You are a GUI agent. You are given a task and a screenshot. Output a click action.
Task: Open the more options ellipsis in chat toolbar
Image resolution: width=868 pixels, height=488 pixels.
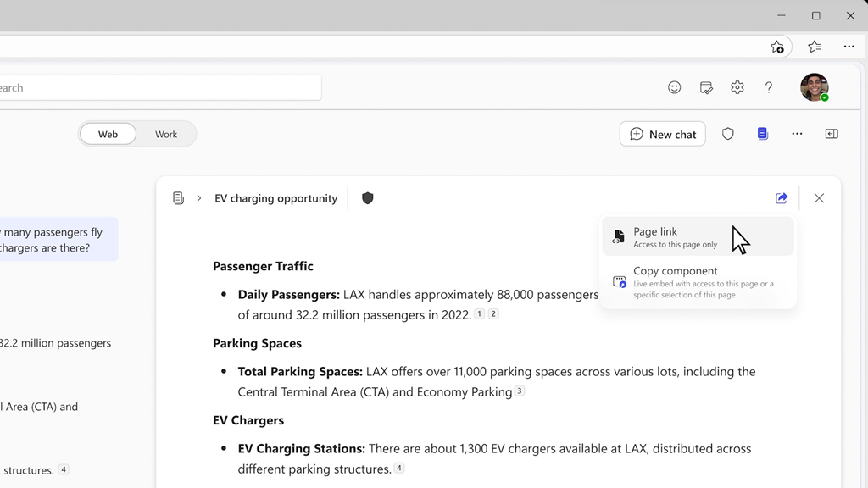[797, 134]
